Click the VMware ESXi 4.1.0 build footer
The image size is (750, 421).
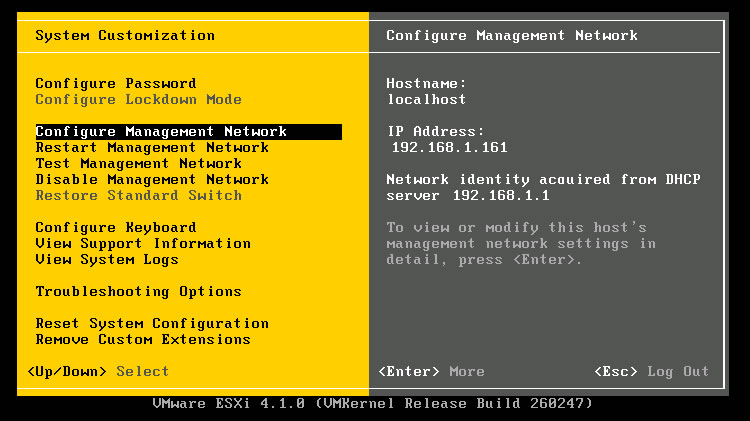click(372, 403)
